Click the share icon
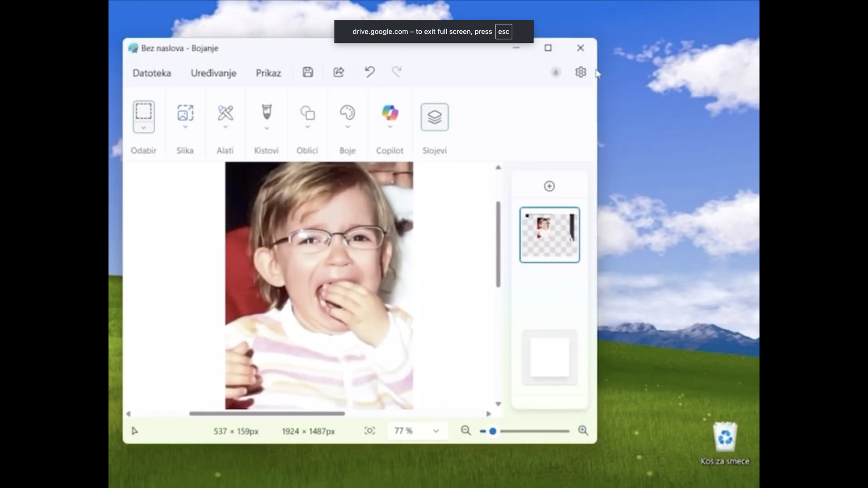The width and height of the screenshot is (868, 488). coord(339,72)
